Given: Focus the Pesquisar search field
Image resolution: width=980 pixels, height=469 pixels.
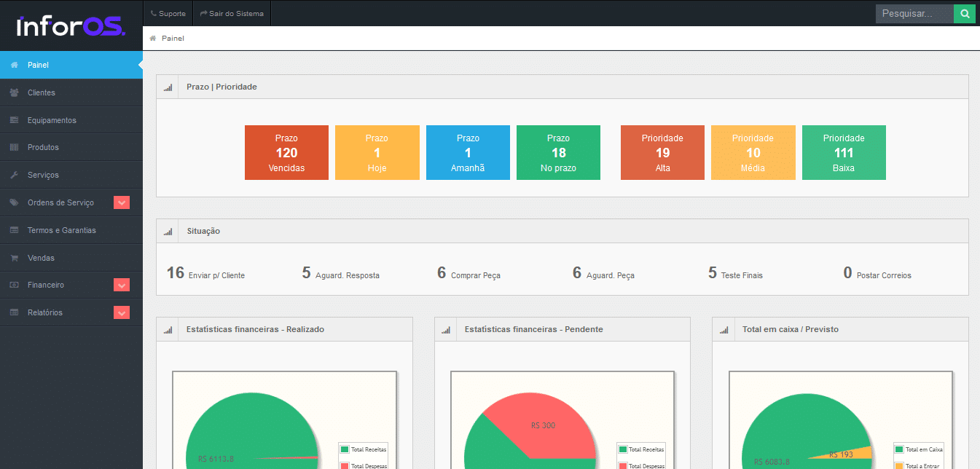Looking at the screenshot, I should pyautogui.click(x=914, y=14).
